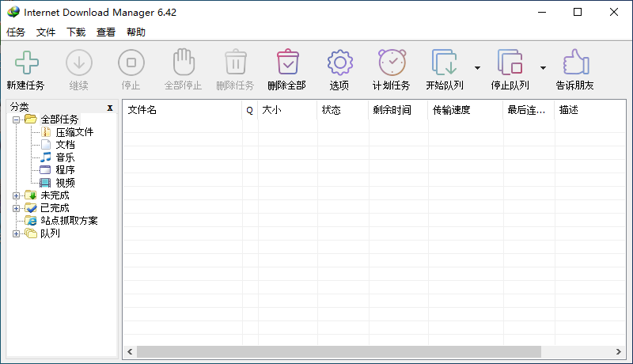
Task: Click the 开始队列 (Start Queue) icon
Action: click(x=444, y=63)
